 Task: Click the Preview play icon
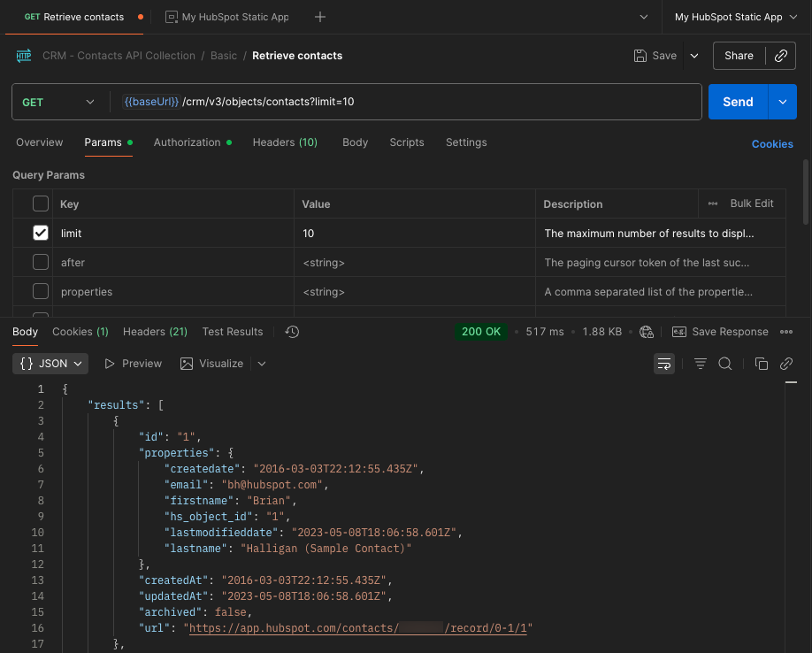110,364
